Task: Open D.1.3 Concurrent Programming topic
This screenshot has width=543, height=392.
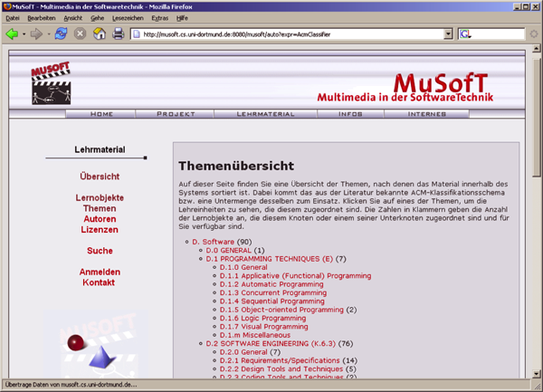Action: point(273,293)
